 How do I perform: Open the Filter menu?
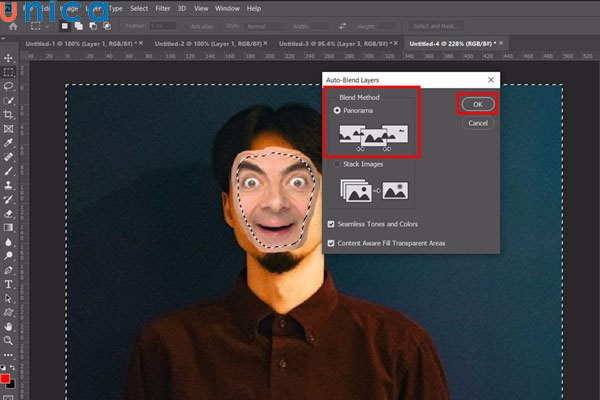click(x=162, y=8)
